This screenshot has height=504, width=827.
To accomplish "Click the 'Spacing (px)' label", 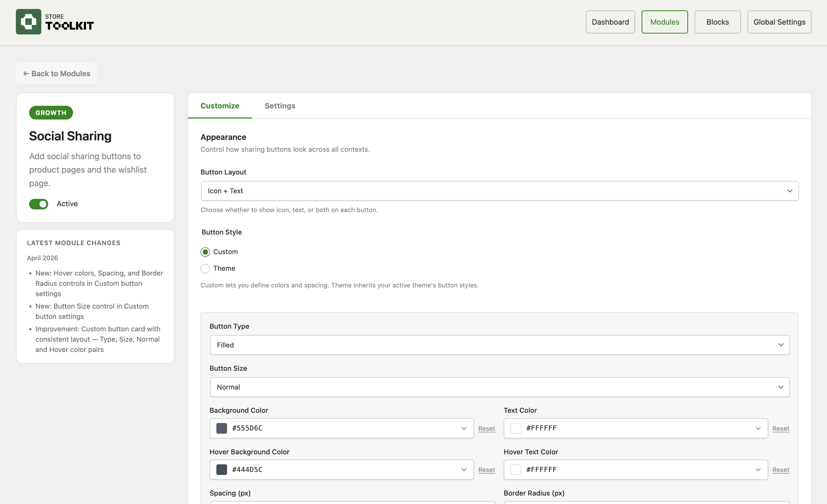I will pos(230,493).
